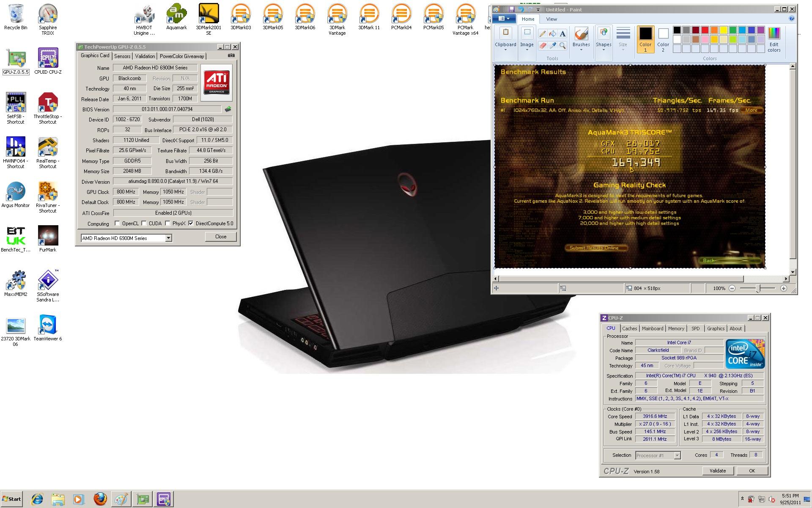The width and height of the screenshot is (812, 508).
Task: Click the BIOS save chip icon in GPU-Z
Action: [x=228, y=109]
